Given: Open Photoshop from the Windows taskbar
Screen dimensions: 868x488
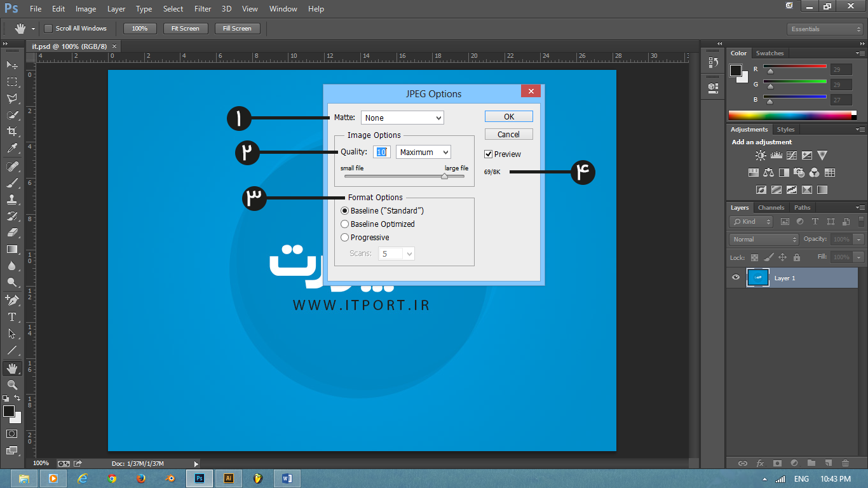Looking at the screenshot, I should (x=199, y=478).
